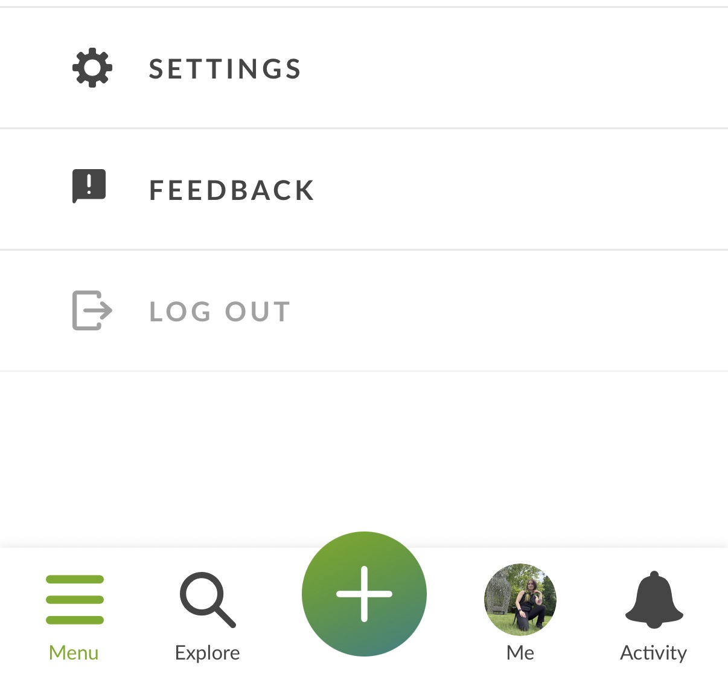
Task: Open the SETTINGS menu entry text
Action: click(225, 69)
